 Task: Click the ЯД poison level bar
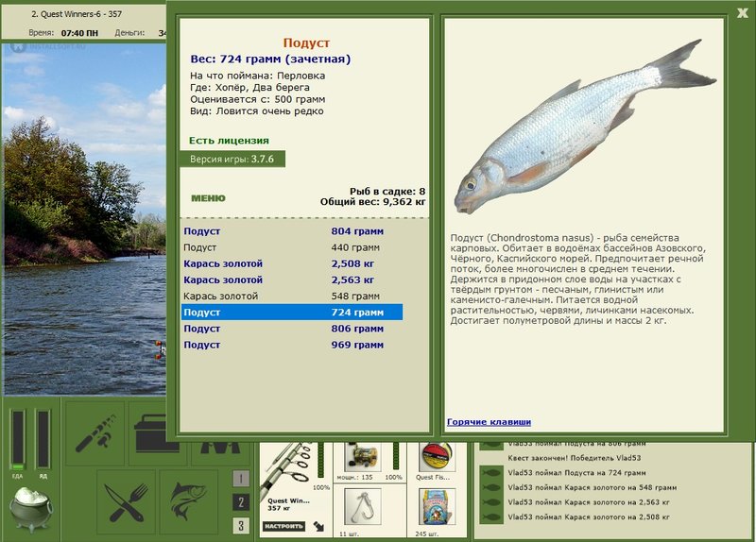(43, 440)
